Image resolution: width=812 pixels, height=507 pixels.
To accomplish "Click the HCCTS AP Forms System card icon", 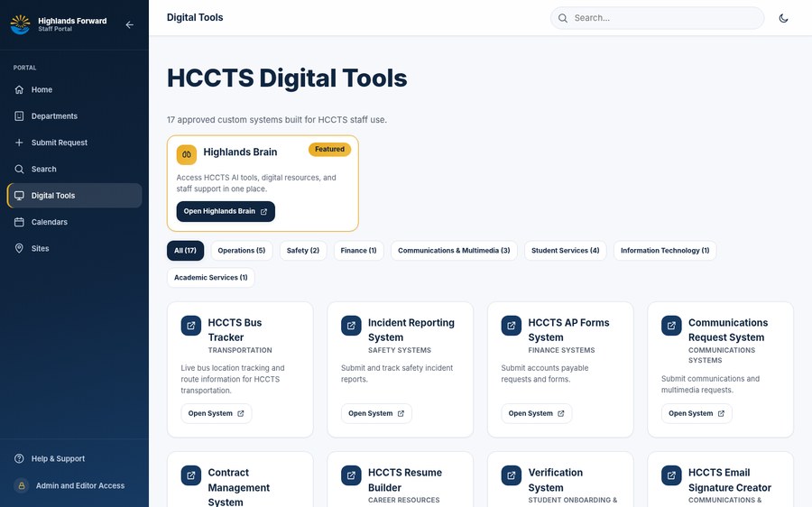I will (512, 326).
